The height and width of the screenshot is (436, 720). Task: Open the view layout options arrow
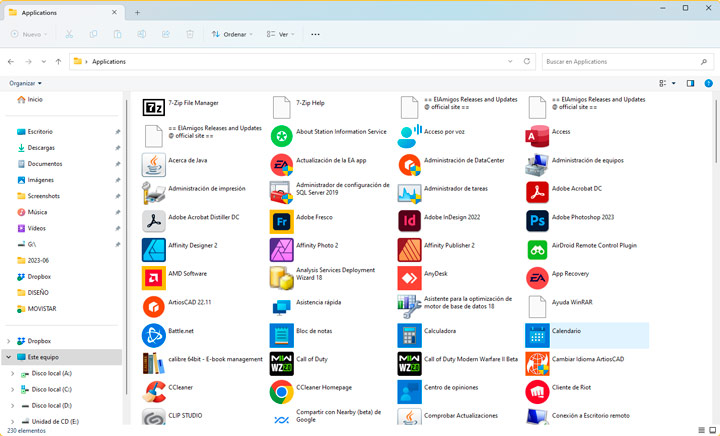point(674,83)
